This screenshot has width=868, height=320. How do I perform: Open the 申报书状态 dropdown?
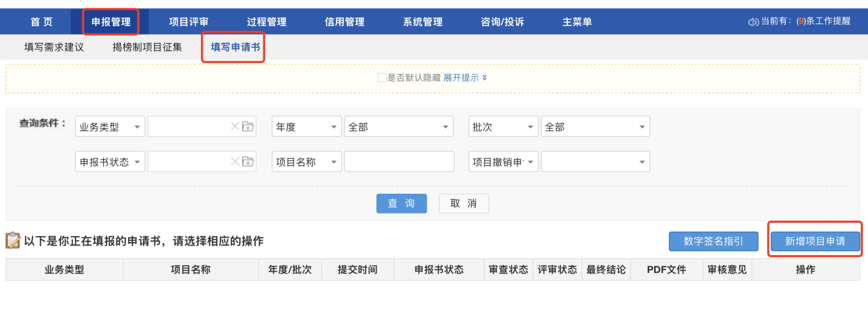point(110,162)
